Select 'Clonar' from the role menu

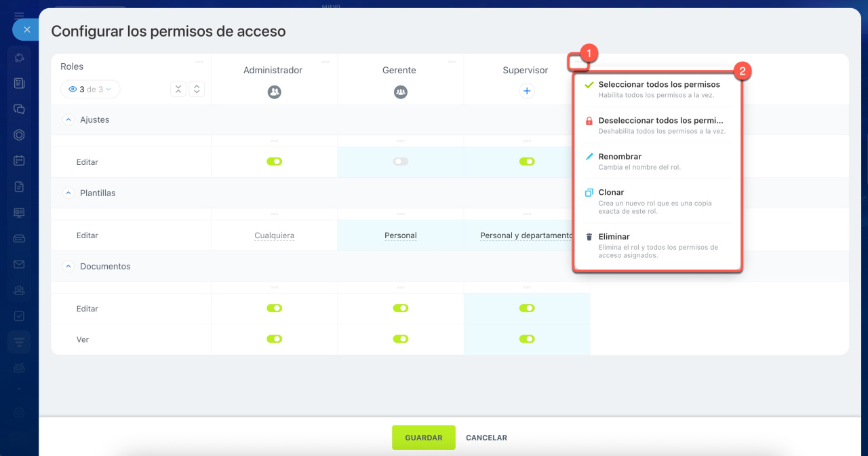click(x=611, y=193)
